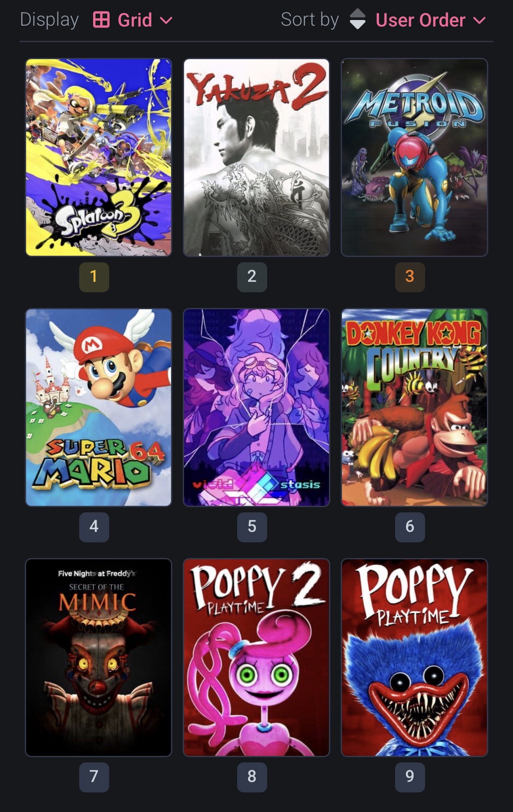This screenshot has width=513, height=812.
Task: Select the Metroid Fusion cover art
Action: coord(414,157)
